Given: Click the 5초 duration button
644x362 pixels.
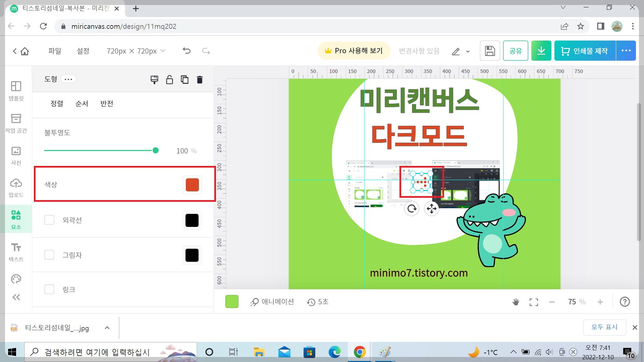Looking at the screenshot, I should coord(317,302).
